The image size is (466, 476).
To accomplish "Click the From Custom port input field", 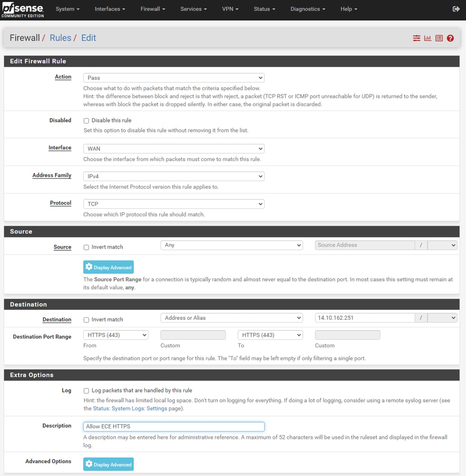I will pyautogui.click(x=193, y=335).
